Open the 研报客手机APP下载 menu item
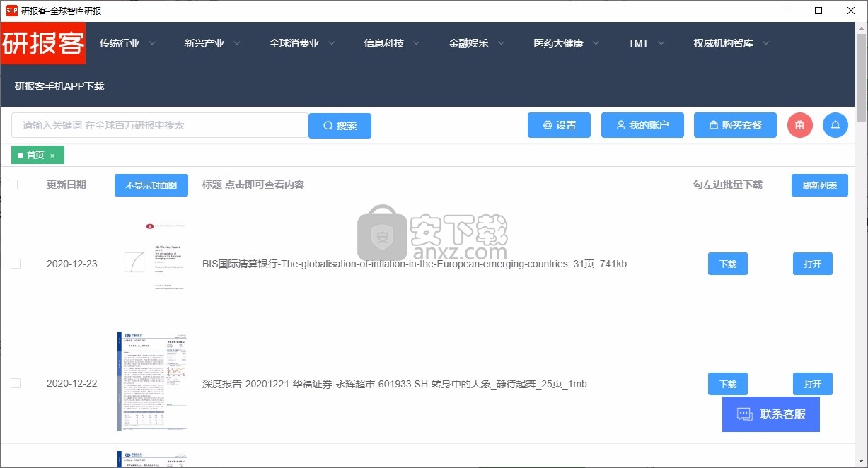Viewport: 868px width, 468px height. pos(59,86)
